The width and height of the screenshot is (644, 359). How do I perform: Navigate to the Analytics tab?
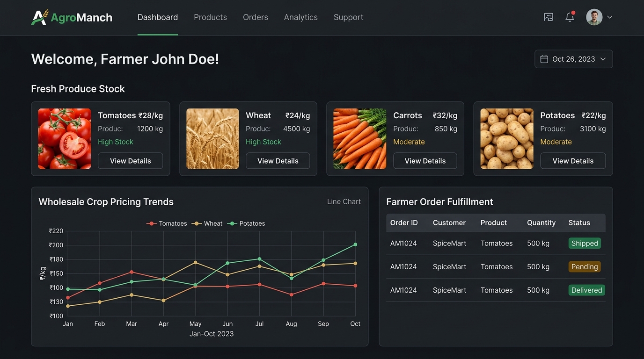click(301, 17)
